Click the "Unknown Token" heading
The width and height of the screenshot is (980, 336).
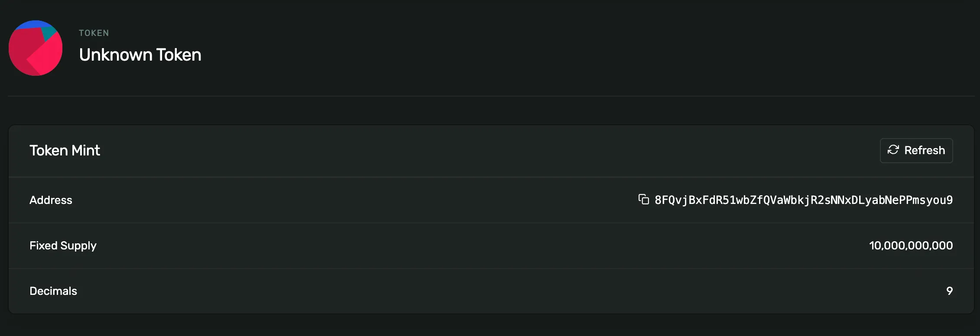pyautogui.click(x=140, y=55)
